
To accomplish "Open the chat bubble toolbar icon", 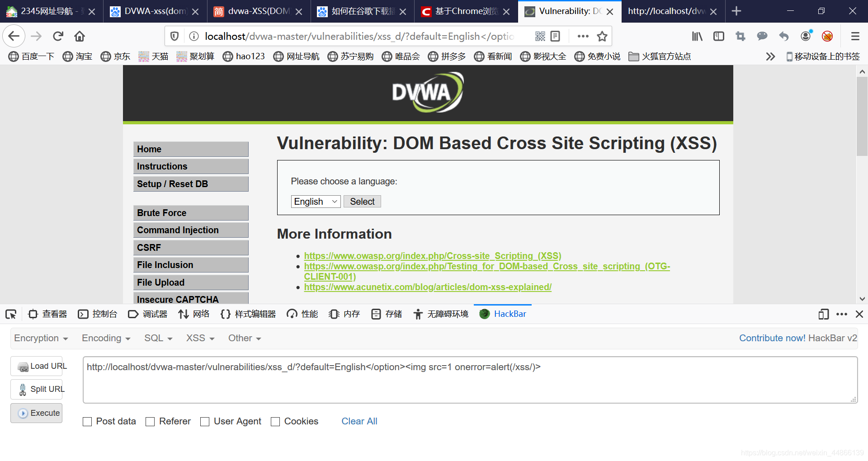I will 762,36.
